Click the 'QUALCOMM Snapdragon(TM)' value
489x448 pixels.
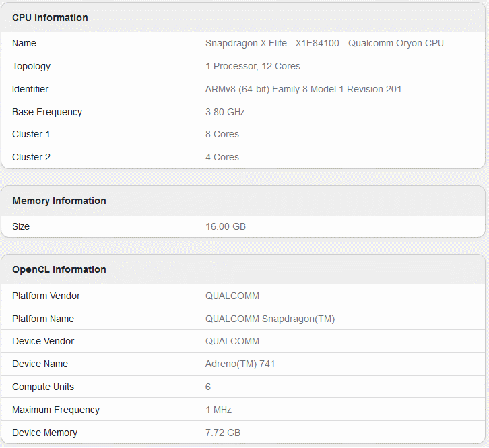point(270,319)
